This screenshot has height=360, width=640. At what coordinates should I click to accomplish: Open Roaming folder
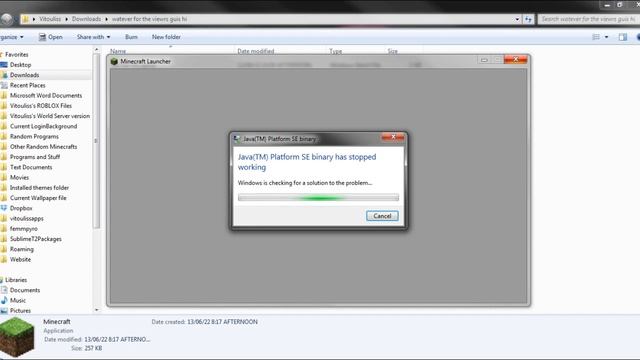pyautogui.click(x=22, y=249)
